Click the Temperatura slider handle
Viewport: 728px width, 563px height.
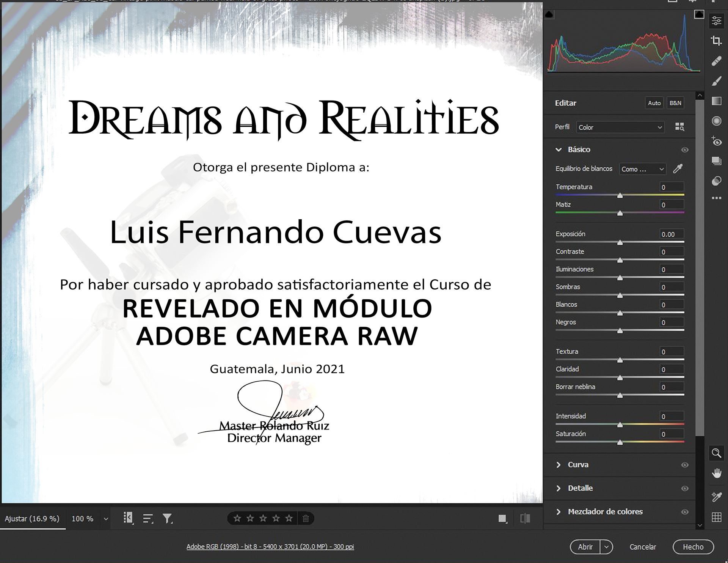[620, 195]
